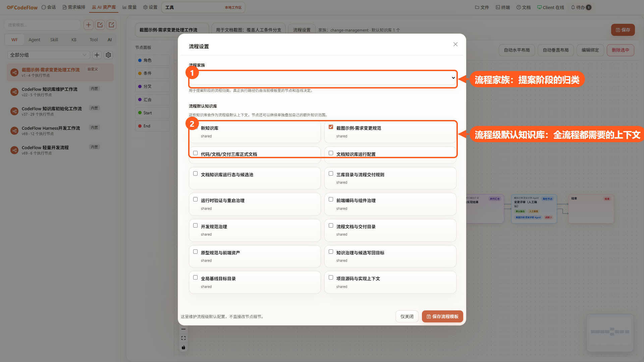Select the WF tab
Image resolution: width=644 pixels, height=362 pixels.
(x=14, y=40)
